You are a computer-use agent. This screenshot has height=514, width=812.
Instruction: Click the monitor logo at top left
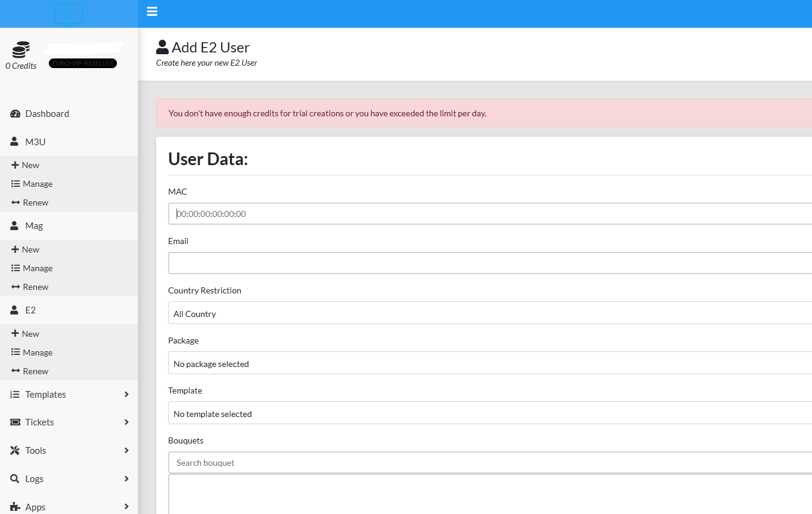tap(69, 13)
